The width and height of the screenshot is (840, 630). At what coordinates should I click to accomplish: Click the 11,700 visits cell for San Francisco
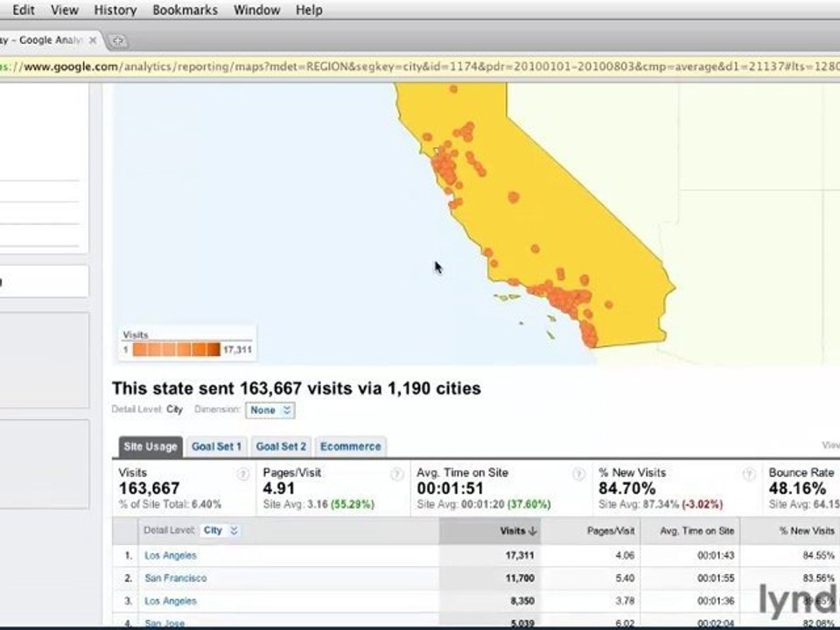tap(520, 578)
